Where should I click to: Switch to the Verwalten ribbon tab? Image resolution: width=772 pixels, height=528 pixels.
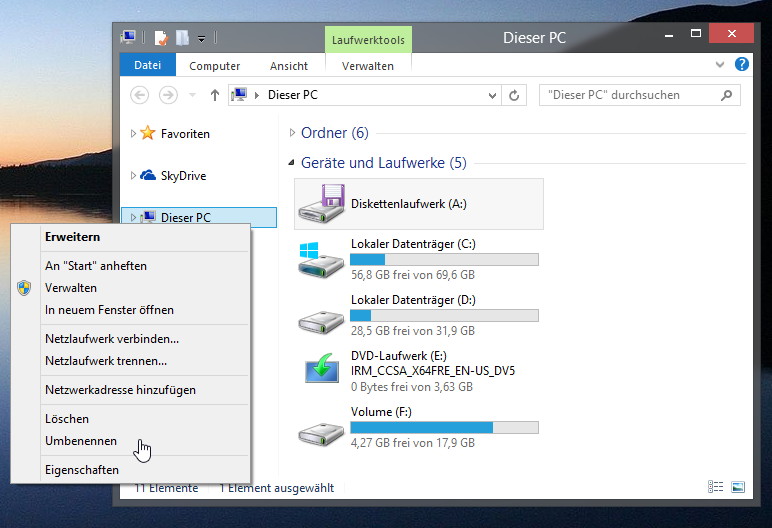coord(368,66)
